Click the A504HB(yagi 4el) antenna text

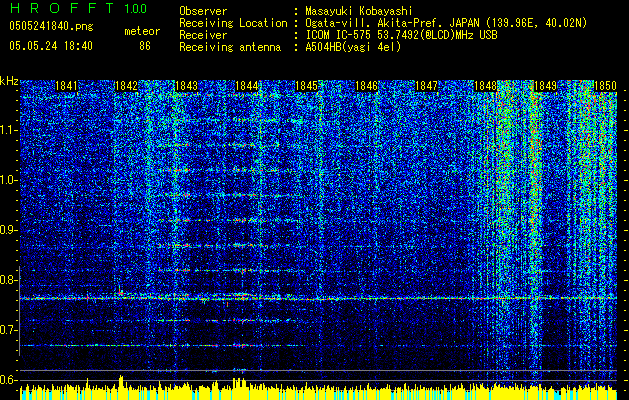[x=353, y=47]
